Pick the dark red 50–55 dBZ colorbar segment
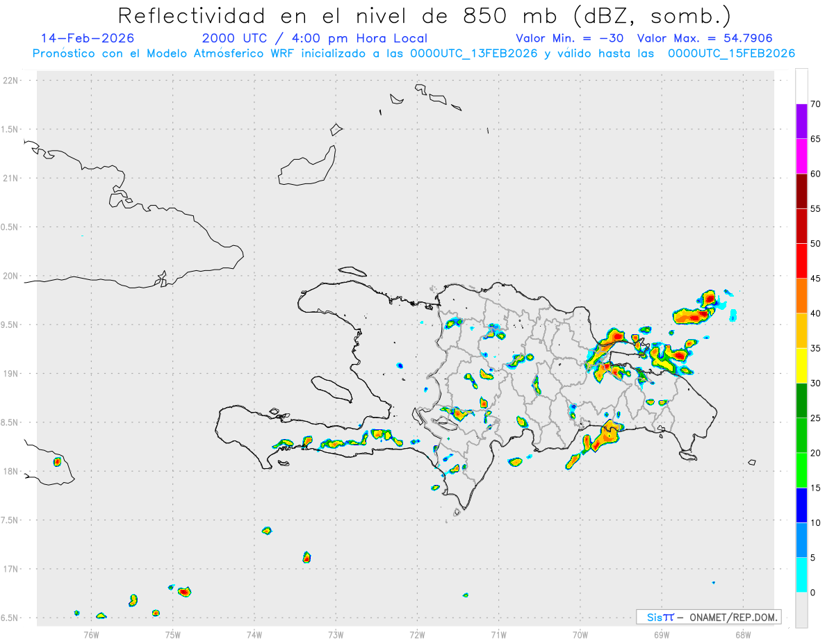The width and height of the screenshot is (834, 644). [x=801, y=226]
